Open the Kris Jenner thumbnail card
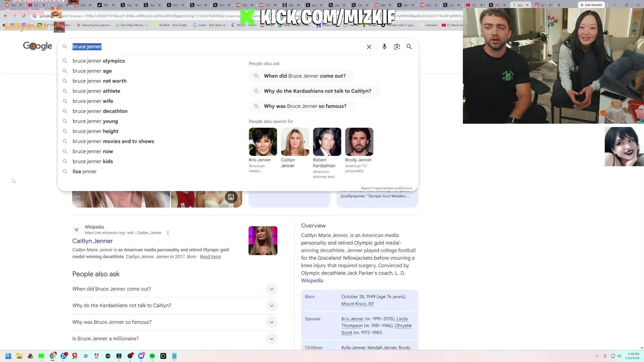 263,150
